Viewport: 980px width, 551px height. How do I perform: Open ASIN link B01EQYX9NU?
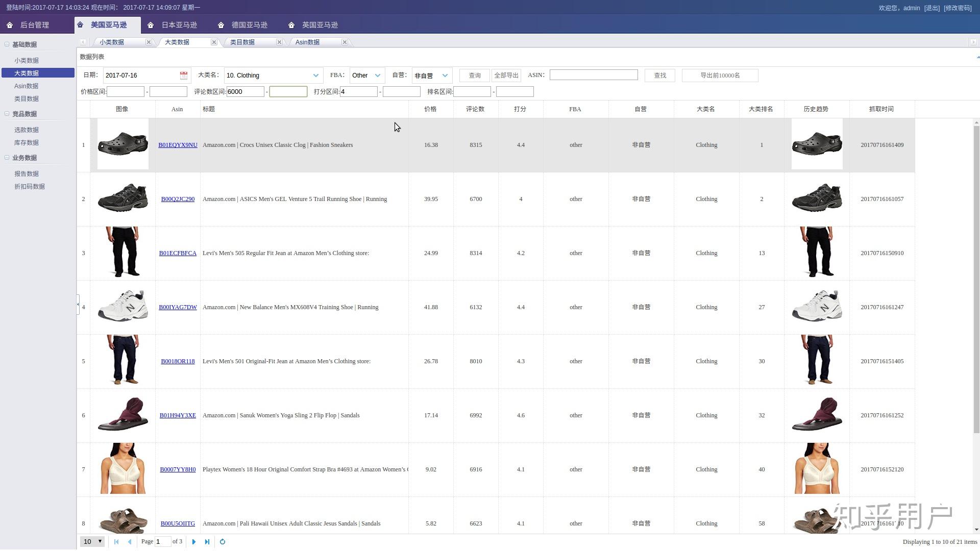pos(178,145)
